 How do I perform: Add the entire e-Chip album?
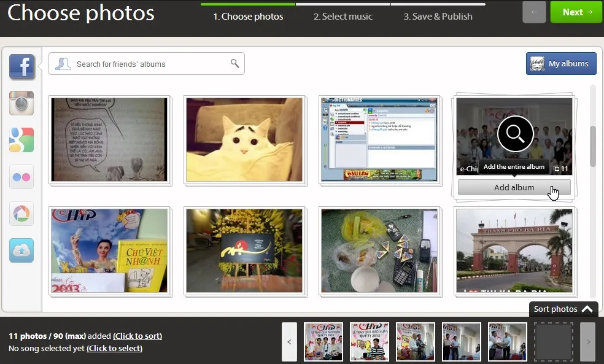pos(514,187)
